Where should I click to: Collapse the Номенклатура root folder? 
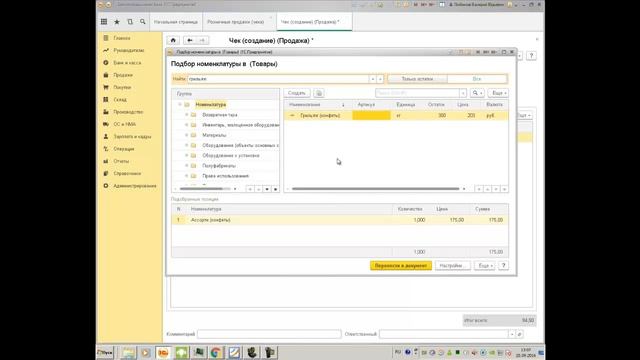(180, 104)
